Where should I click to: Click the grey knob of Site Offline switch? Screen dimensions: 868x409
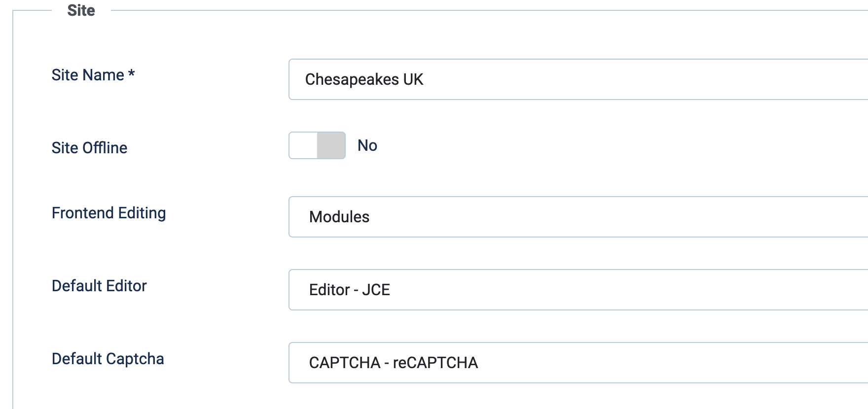click(331, 145)
